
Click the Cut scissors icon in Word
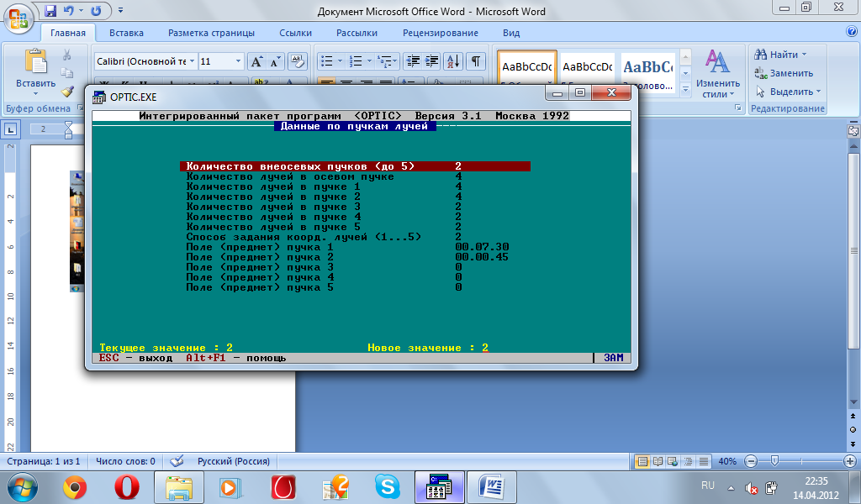(67, 55)
